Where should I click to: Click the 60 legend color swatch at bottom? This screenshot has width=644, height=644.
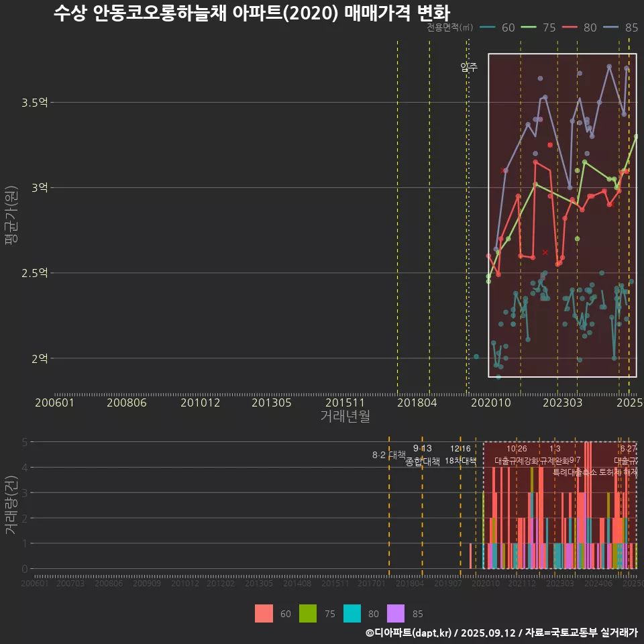point(264,613)
